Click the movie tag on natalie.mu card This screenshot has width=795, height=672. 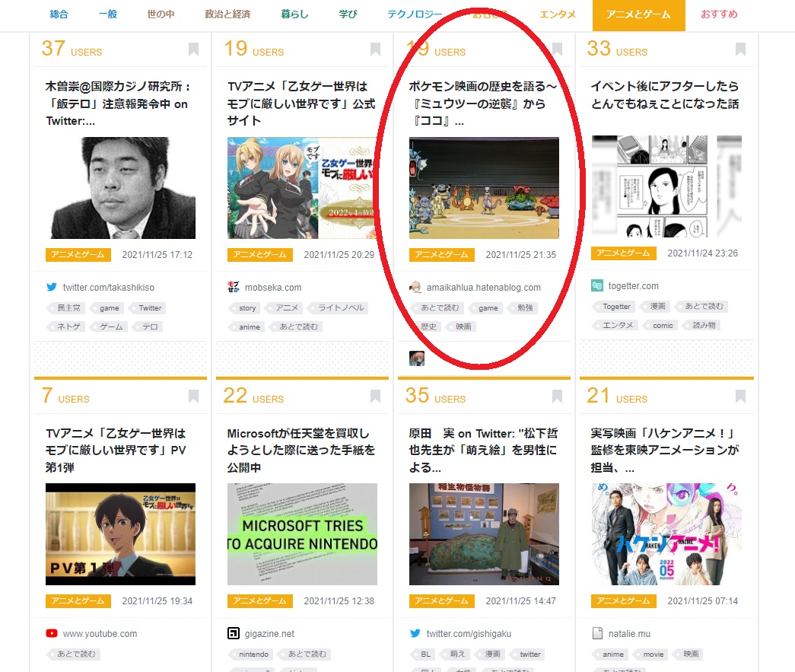[x=652, y=654]
